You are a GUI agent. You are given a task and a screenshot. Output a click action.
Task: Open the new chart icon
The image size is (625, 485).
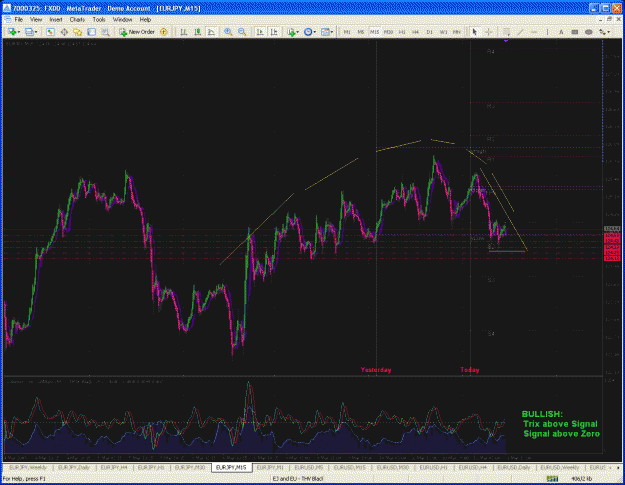tap(11, 32)
